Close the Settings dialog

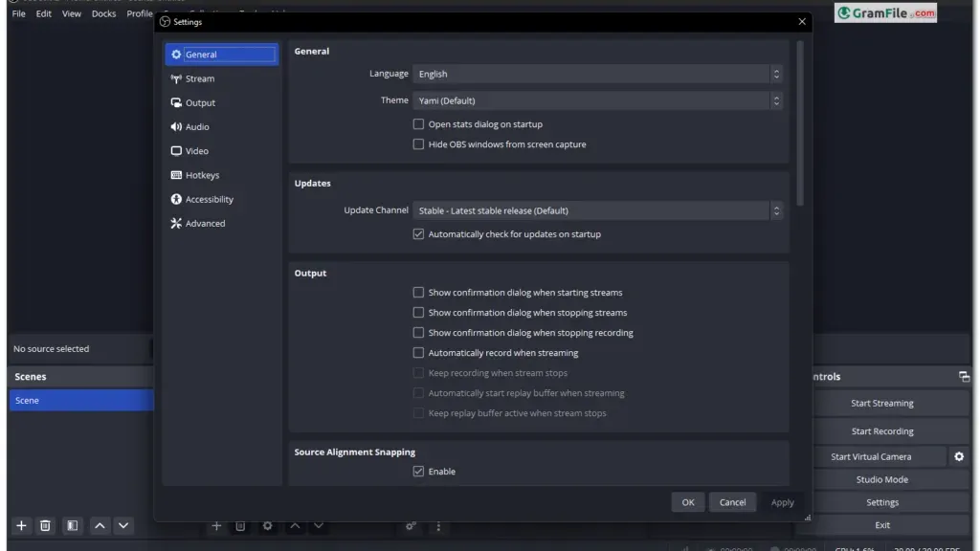802,22
